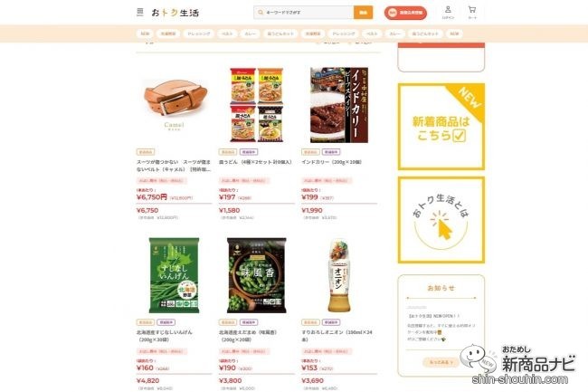Screen dimensions: 588x392
Task: Open the 味風香 edamame package image
Action: [x=257, y=275]
